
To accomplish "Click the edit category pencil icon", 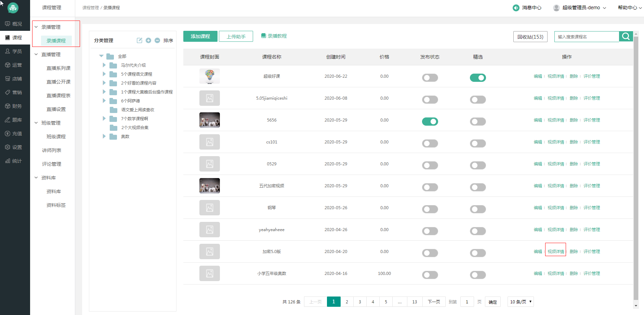I will [140, 40].
